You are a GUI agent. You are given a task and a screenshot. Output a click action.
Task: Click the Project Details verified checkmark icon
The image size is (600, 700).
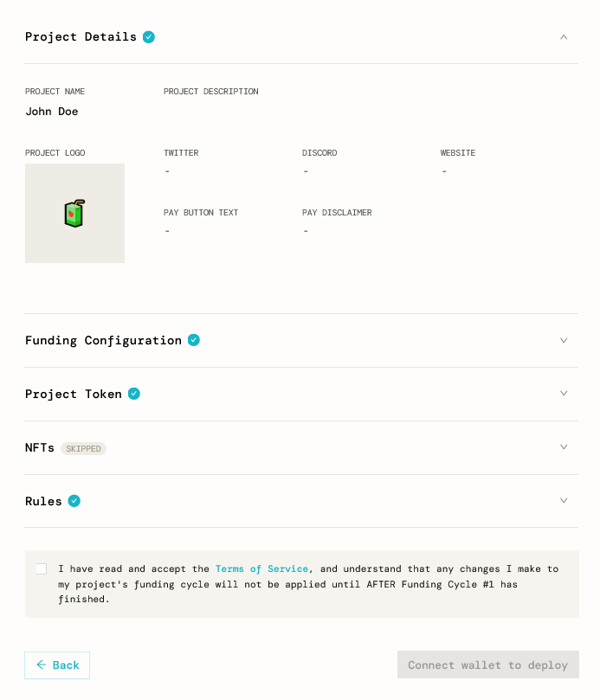click(x=149, y=37)
